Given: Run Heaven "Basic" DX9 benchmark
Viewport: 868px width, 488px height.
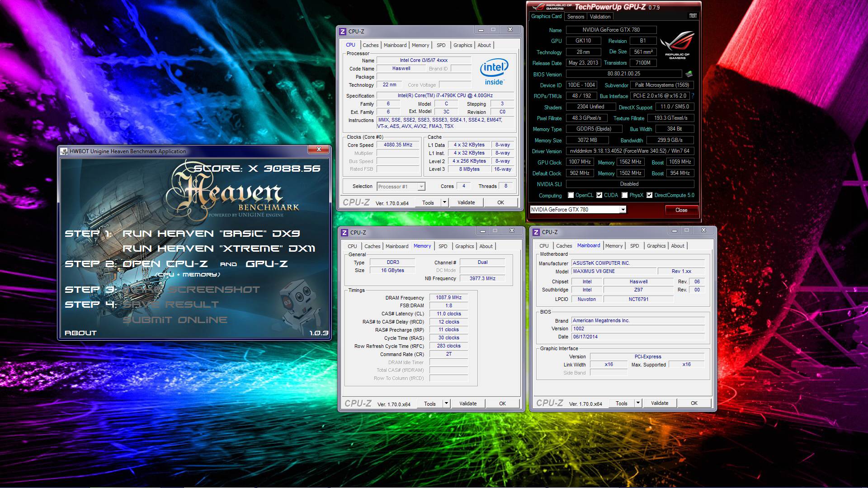Looking at the screenshot, I should (211, 234).
